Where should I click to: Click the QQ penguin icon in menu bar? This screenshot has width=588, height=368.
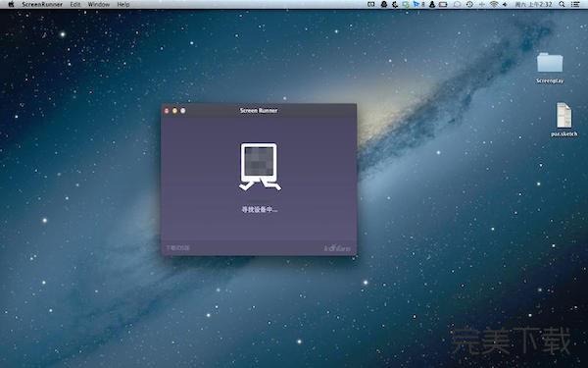click(383, 4)
